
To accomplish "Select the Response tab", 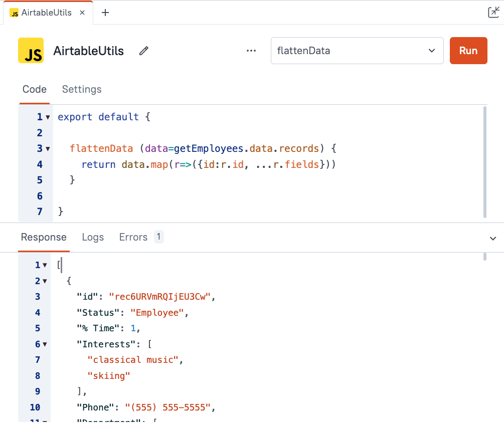I will (x=44, y=237).
